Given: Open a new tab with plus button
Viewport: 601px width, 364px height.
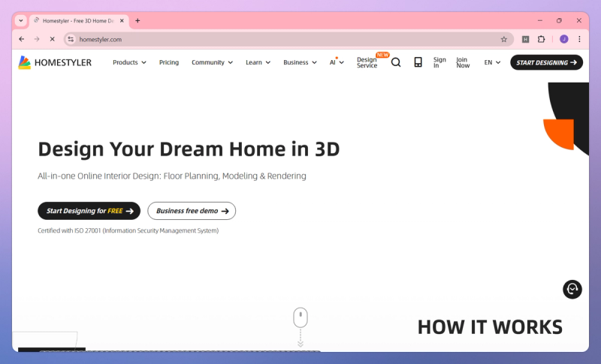Looking at the screenshot, I should tap(137, 21).
